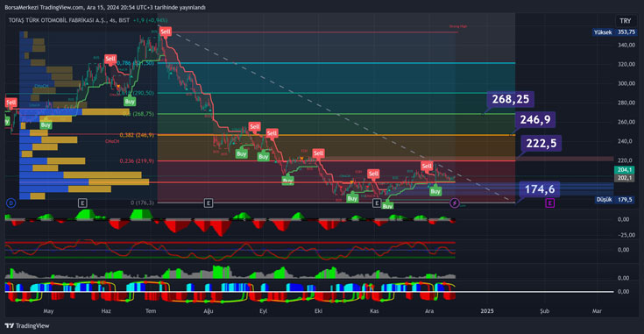Screen dimensions: 644x334
Task: Open the TRY currency selector
Action: pyautogui.click(x=625, y=20)
